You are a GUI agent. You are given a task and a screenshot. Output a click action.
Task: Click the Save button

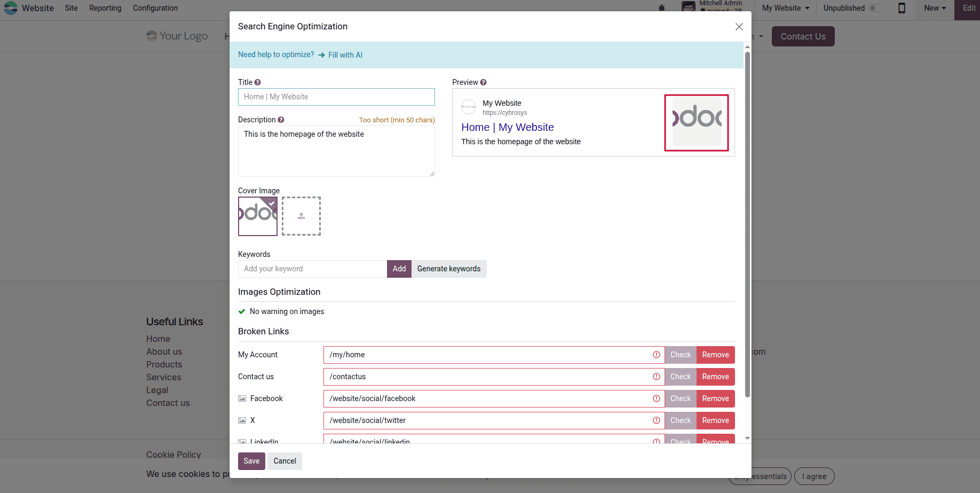251,461
